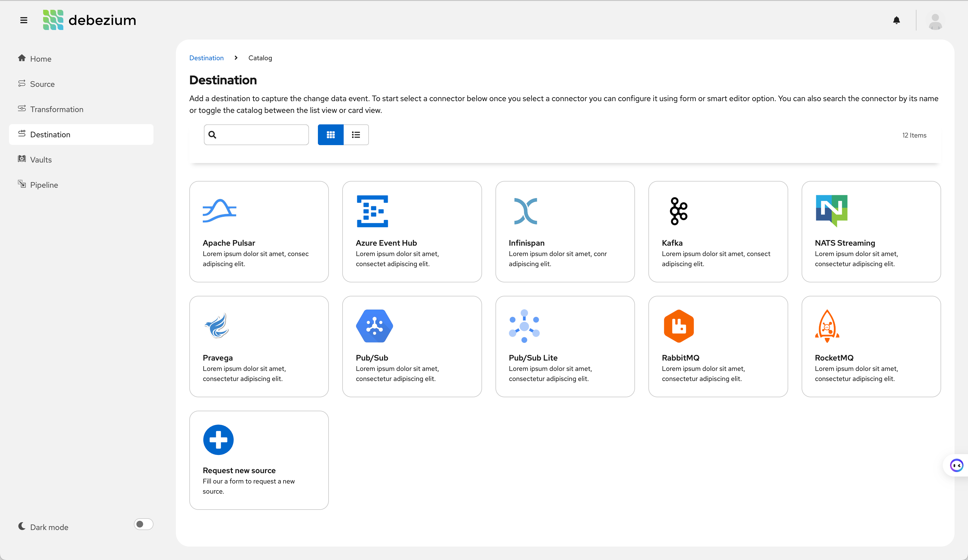Image resolution: width=968 pixels, height=560 pixels.
Task: Click the Catalog breadcrumb link
Action: click(x=260, y=58)
